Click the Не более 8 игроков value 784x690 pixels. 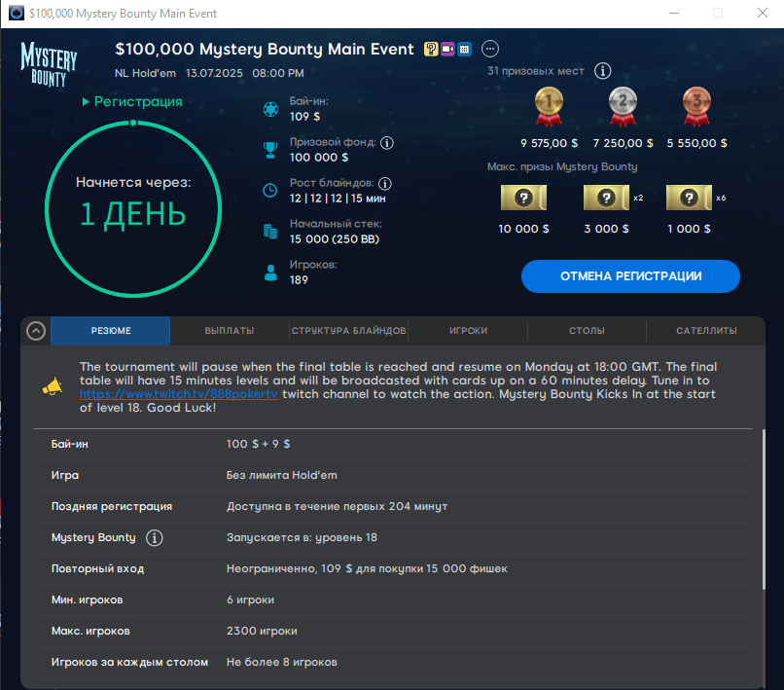(x=281, y=662)
